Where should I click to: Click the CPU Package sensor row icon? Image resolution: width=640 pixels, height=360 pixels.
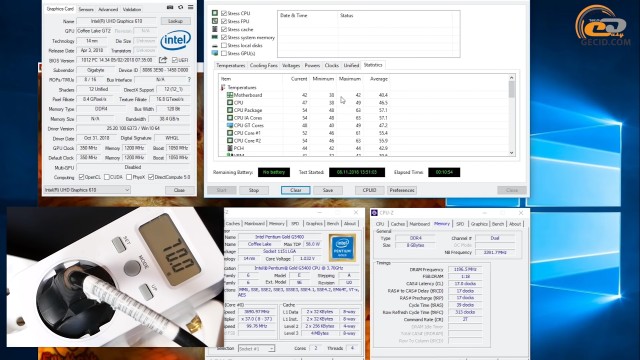[x=230, y=110]
